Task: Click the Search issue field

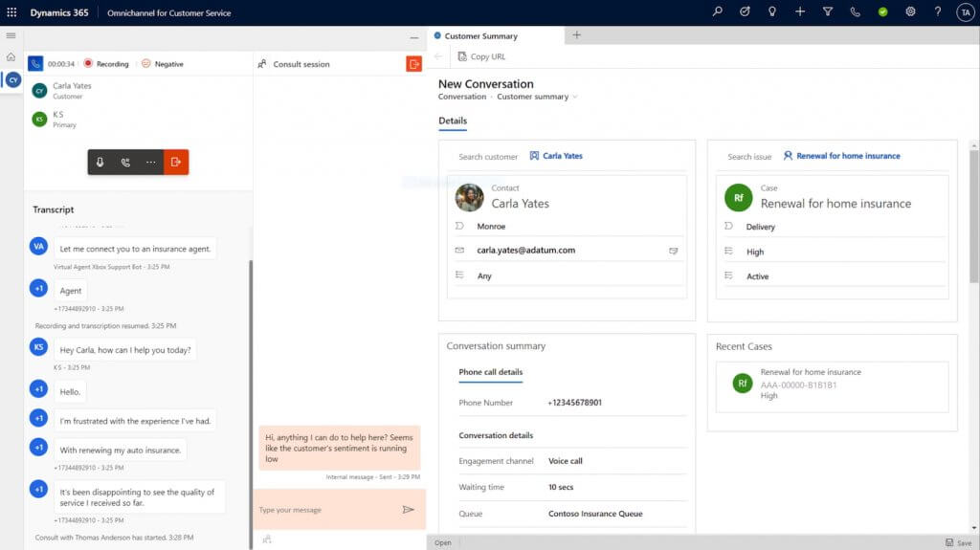Action: click(749, 157)
